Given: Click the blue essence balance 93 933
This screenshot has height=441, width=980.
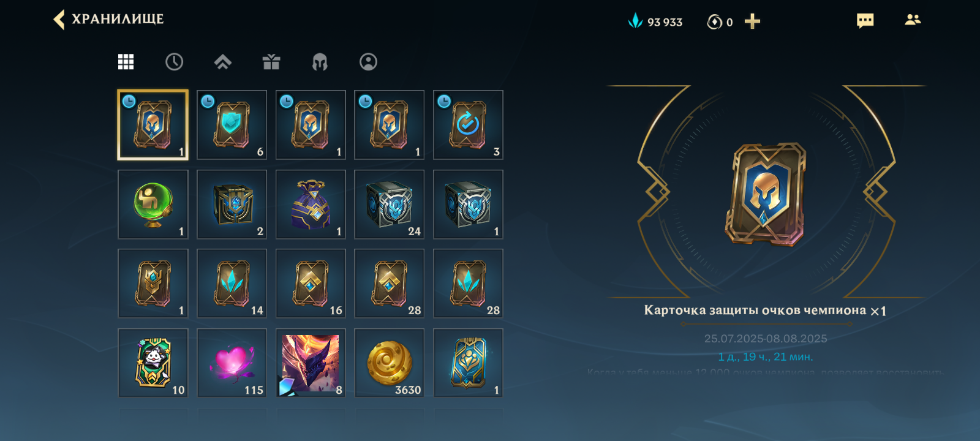Looking at the screenshot, I should (x=655, y=21).
